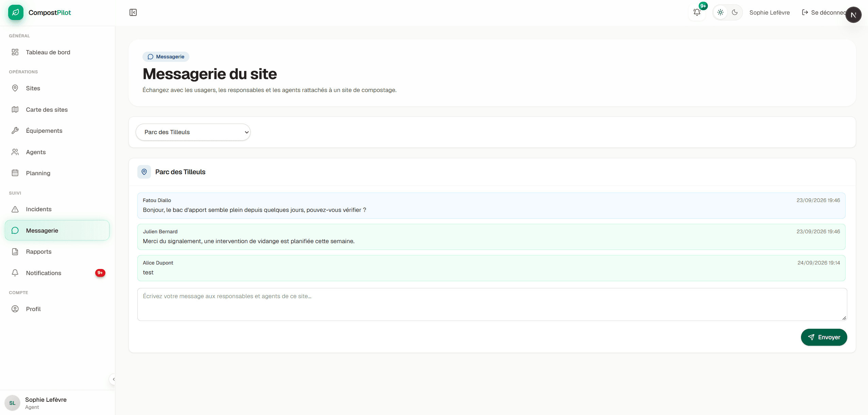
Task: Click the 24/09/2026 19:14 timestamp
Action: coord(819,263)
